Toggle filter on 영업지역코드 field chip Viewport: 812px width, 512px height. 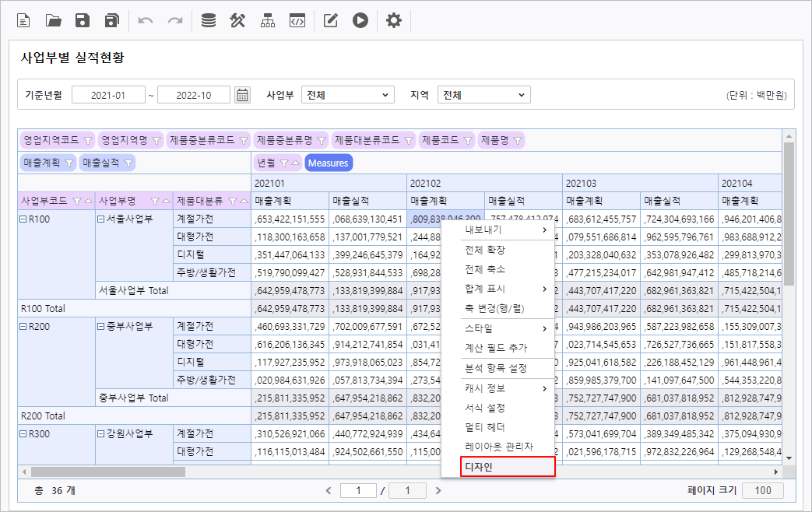(87, 141)
